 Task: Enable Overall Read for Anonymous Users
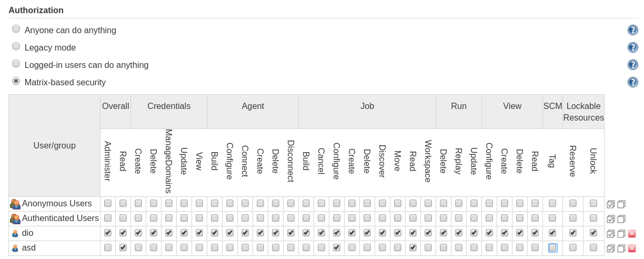[x=123, y=203]
